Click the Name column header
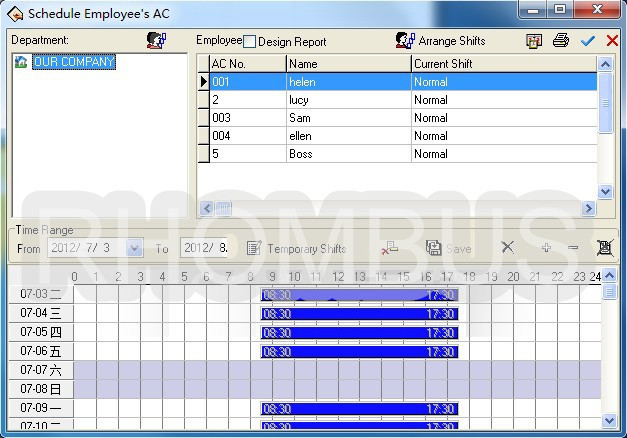 pyautogui.click(x=348, y=64)
